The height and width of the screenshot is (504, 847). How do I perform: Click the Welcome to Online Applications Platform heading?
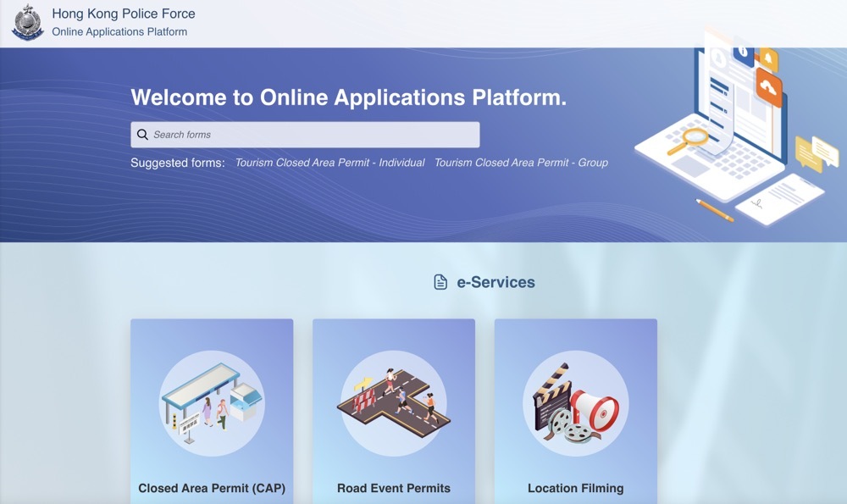point(348,97)
